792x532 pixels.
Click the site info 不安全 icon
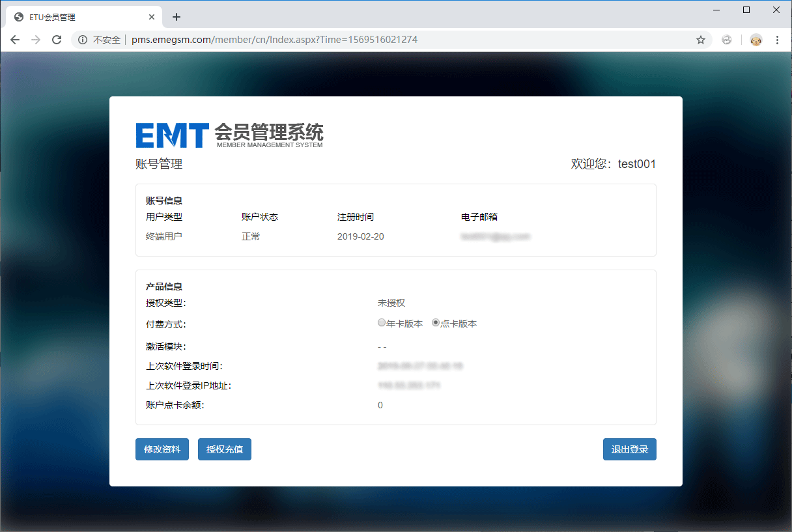coord(83,40)
